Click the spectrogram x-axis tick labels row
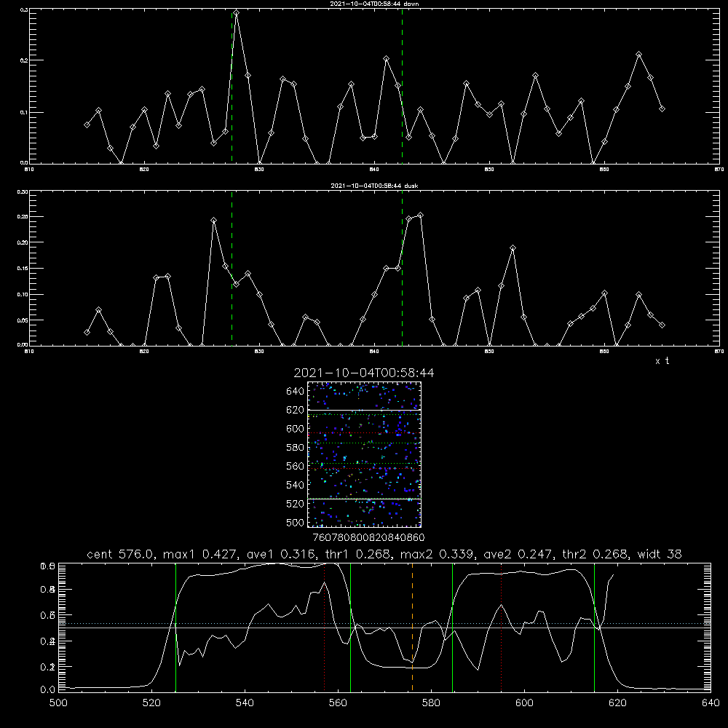Screen dimensions: 728x728 (x=368, y=537)
